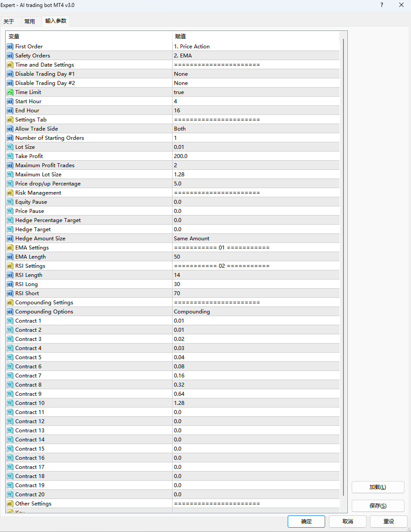Click the Compounding Settings ab icon

pyautogui.click(x=10, y=303)
